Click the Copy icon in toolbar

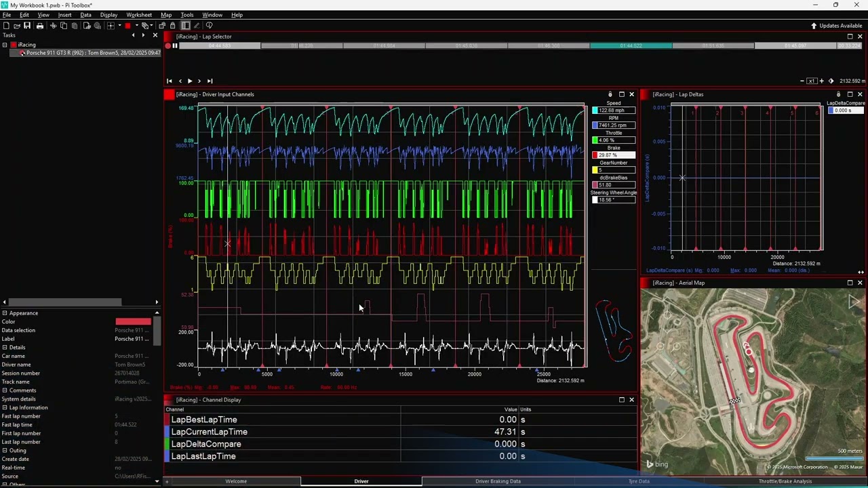[64, 26]
